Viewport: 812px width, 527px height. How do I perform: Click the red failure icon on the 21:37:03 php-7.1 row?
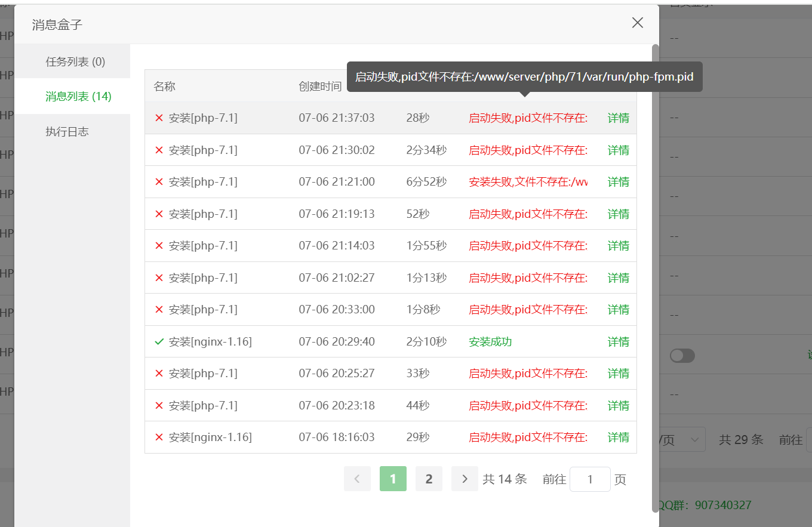click(158, 118)
